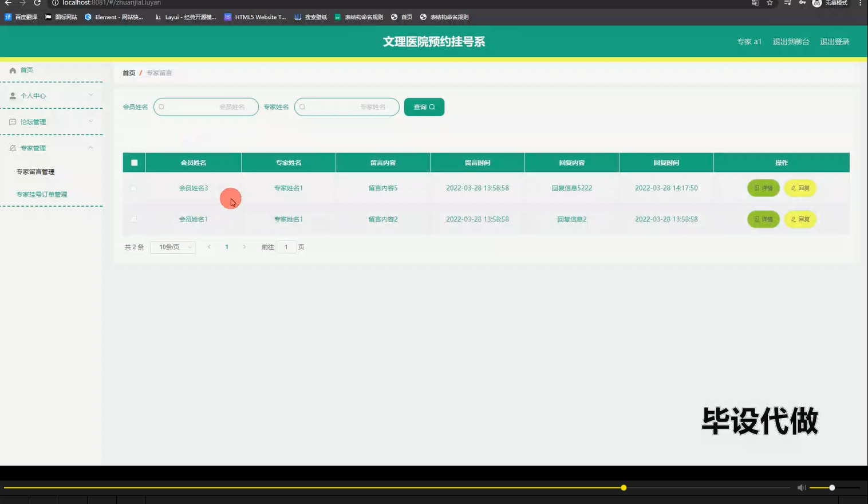Click 退出登录 in the header
This screenshot has height=504, width=868.
tap(834, 42)
